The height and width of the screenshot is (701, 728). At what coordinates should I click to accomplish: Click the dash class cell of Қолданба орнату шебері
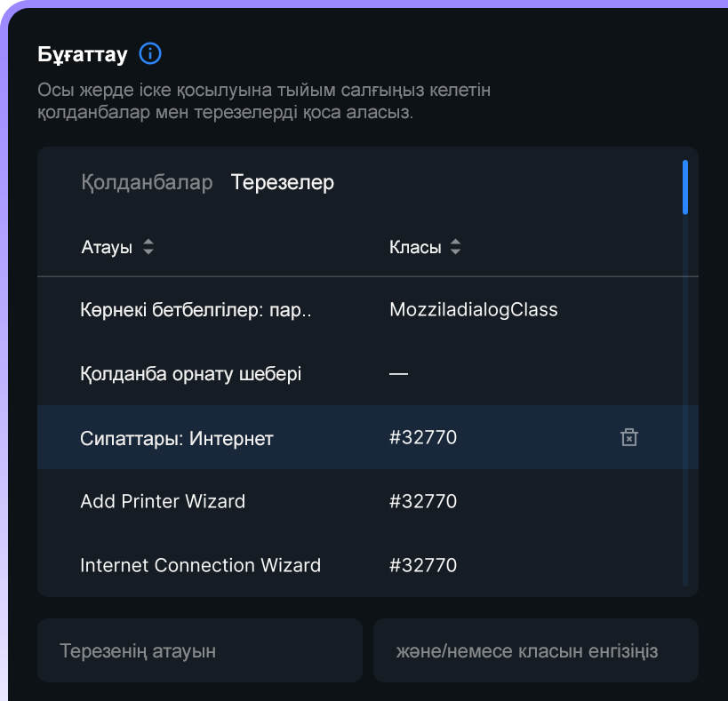click(x=398, y=373)
